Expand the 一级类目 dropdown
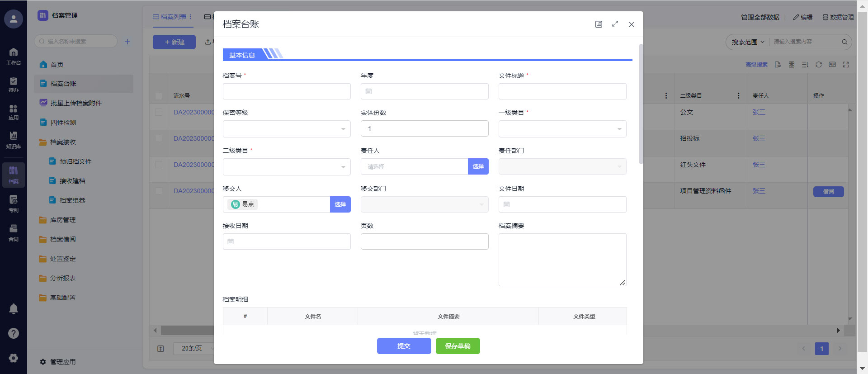The height and width of the screenshot is (374, 868). pos(562,129)
